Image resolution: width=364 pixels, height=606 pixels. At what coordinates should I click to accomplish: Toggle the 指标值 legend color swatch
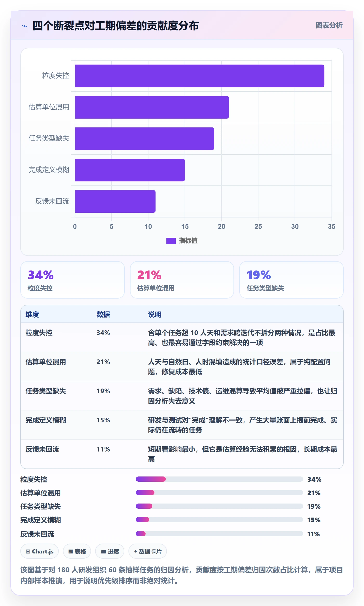click(x=171, y=241)
